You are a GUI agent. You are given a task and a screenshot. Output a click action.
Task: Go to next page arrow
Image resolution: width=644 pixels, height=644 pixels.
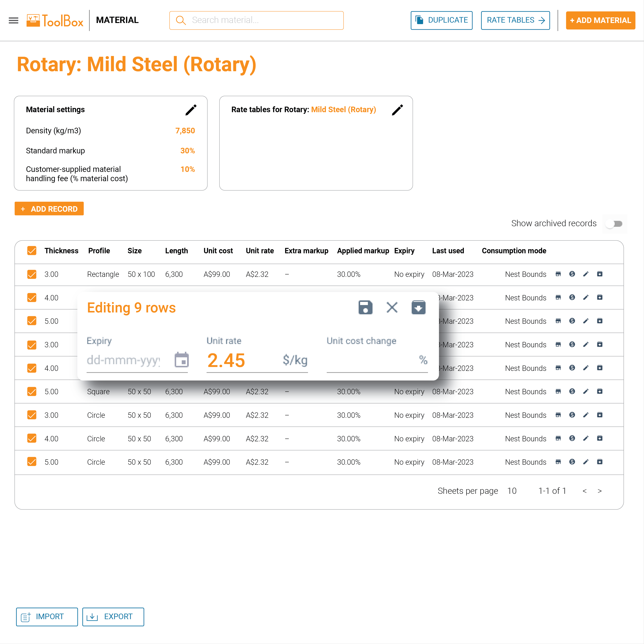[x=600, y=491]
